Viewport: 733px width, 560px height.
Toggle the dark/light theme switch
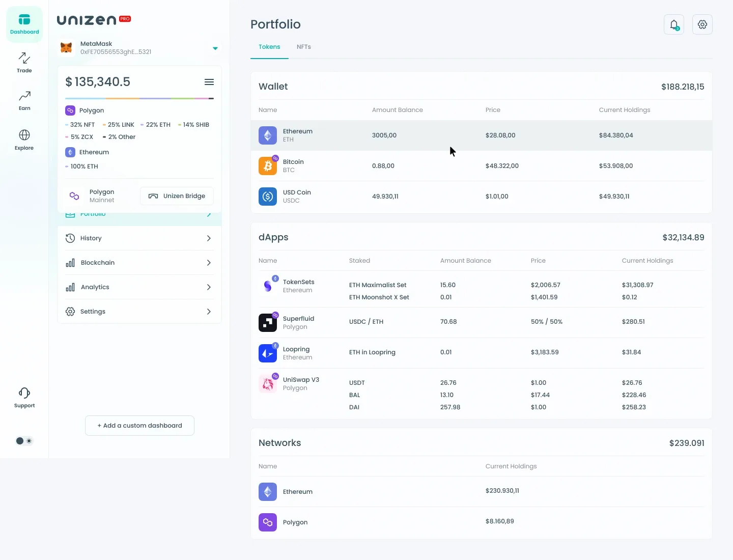(x=24, y=441)
